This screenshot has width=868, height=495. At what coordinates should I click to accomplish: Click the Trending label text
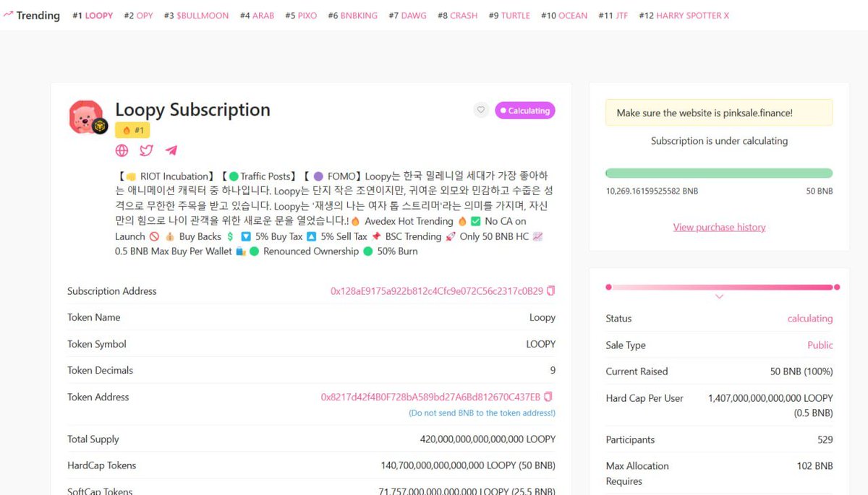[x=38, y=15]
